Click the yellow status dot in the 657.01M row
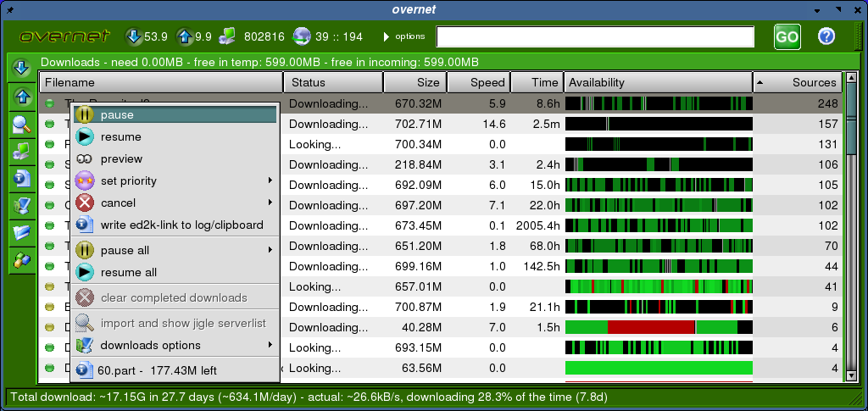Image resolution: width=868 pixels, height=411 pixels. point(49,286)
